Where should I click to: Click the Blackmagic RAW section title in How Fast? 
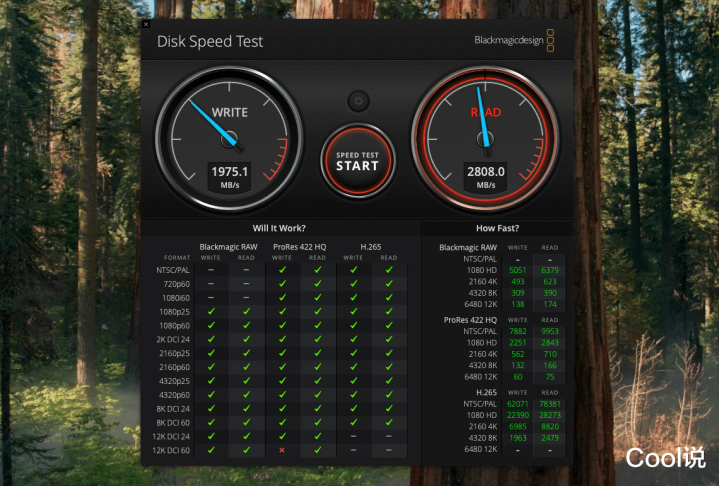click(468, 248)
